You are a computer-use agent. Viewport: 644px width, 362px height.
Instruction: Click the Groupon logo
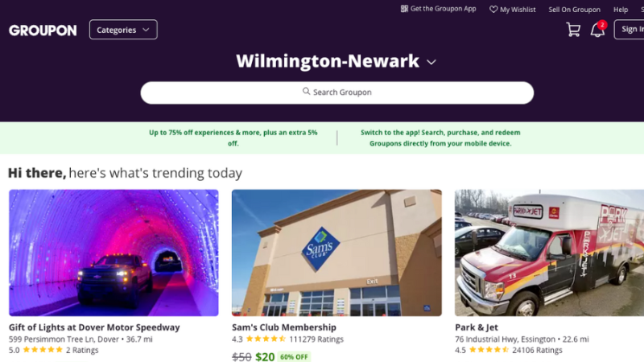pos(43,30)
